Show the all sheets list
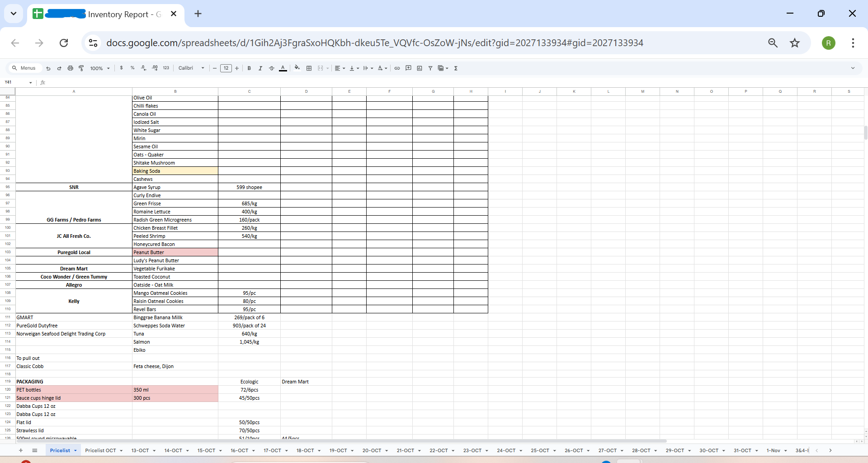Screen dimensions: 868x463 coord(35,450)
